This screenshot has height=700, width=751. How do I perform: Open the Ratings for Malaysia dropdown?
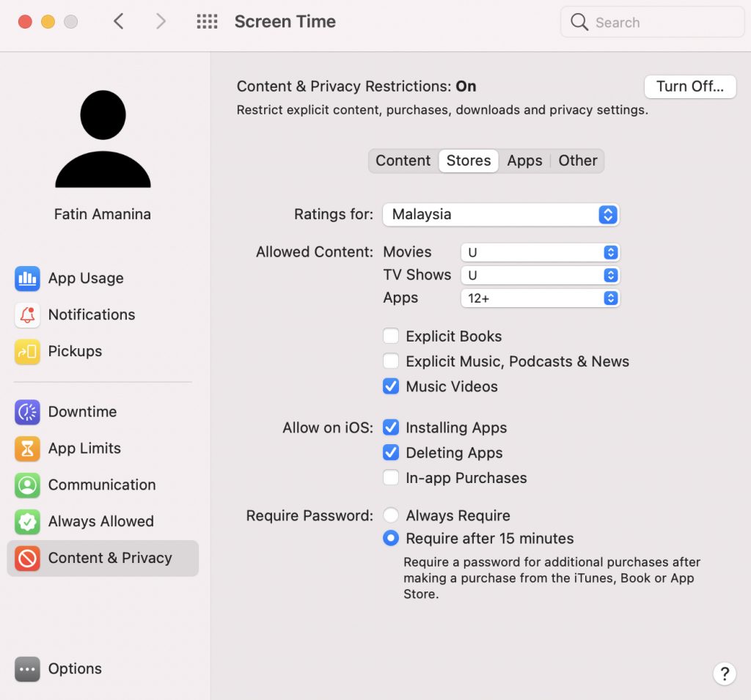[x=501, y=215]
